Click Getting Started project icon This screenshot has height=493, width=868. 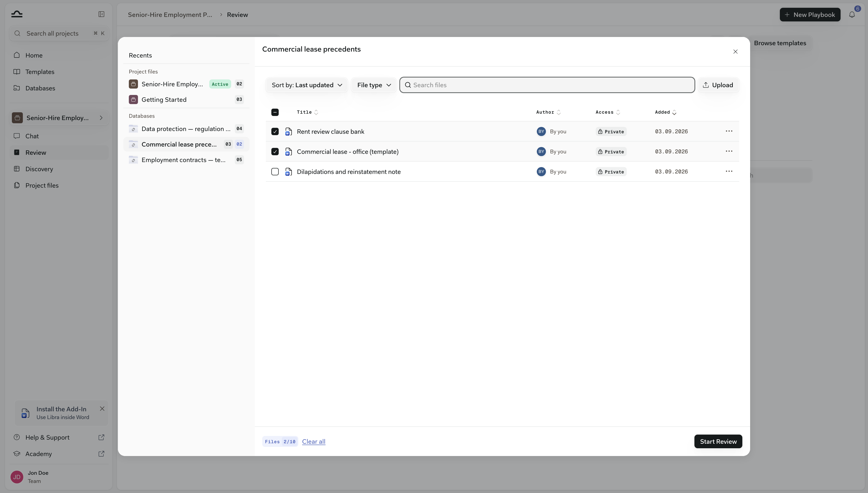133,100
